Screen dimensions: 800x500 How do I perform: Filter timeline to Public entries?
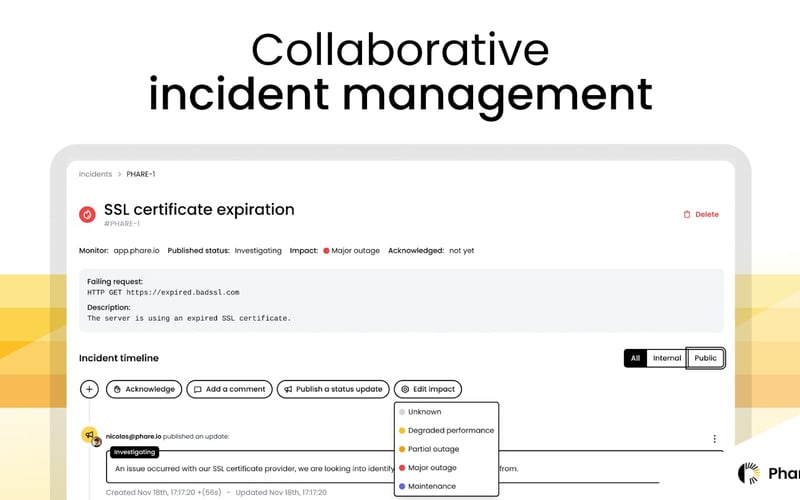[x=705, y=358]
